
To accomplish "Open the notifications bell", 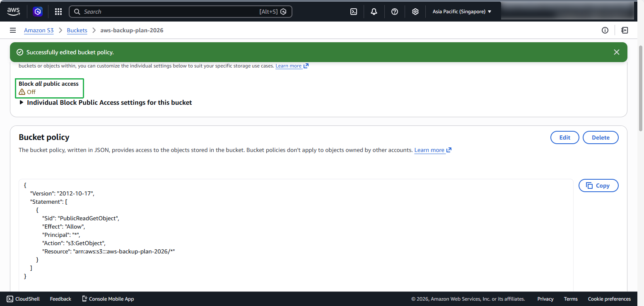I will tap(374, 12).
